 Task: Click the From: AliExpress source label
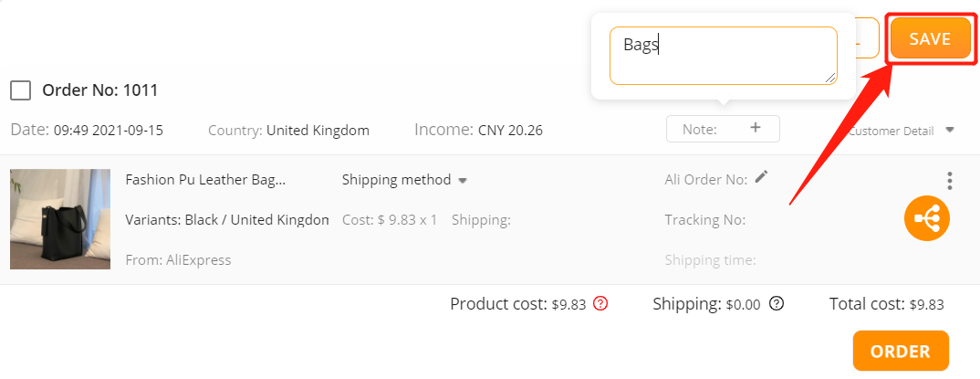tap(178, 260)
